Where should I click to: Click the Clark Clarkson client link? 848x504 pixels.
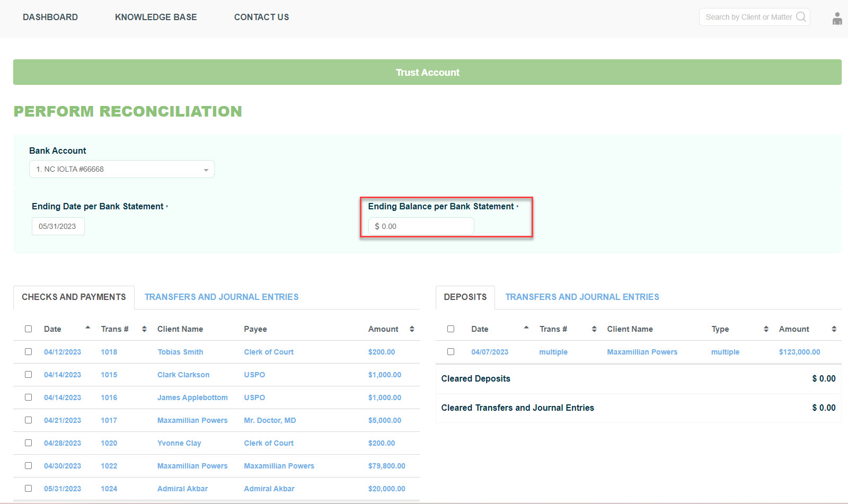point(183,375)
